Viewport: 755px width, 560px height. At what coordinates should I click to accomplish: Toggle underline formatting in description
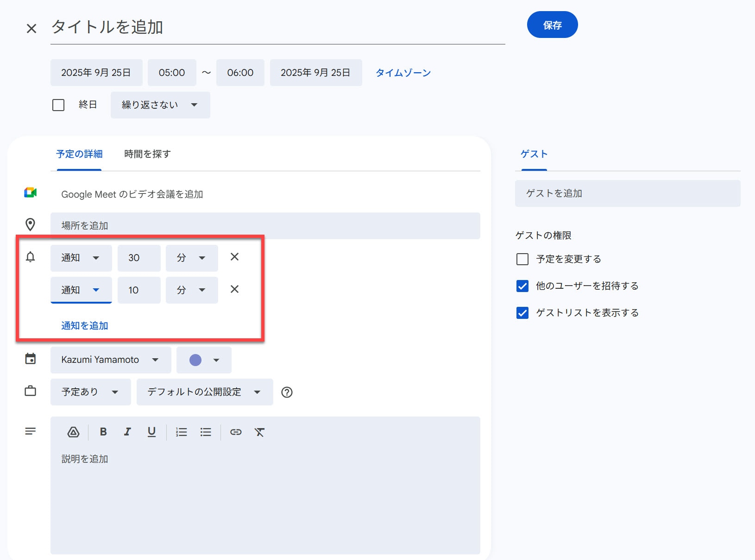pos(151,432)
